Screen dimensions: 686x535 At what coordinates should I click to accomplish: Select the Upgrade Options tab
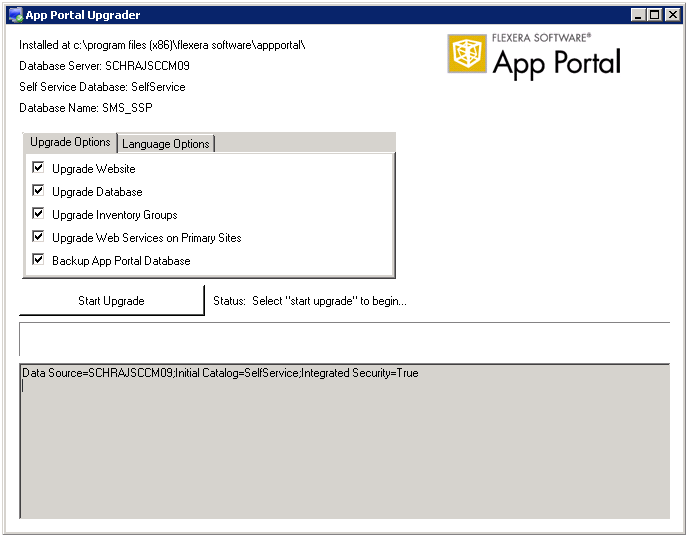click(x=70, y=142)
